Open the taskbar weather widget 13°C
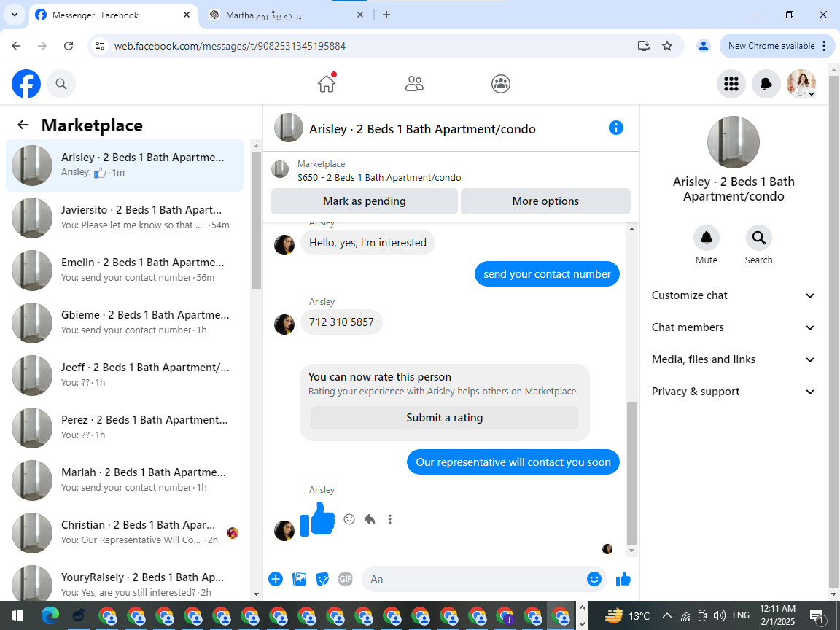Screen dimensions: 840x630 click(x=627, y=615)
